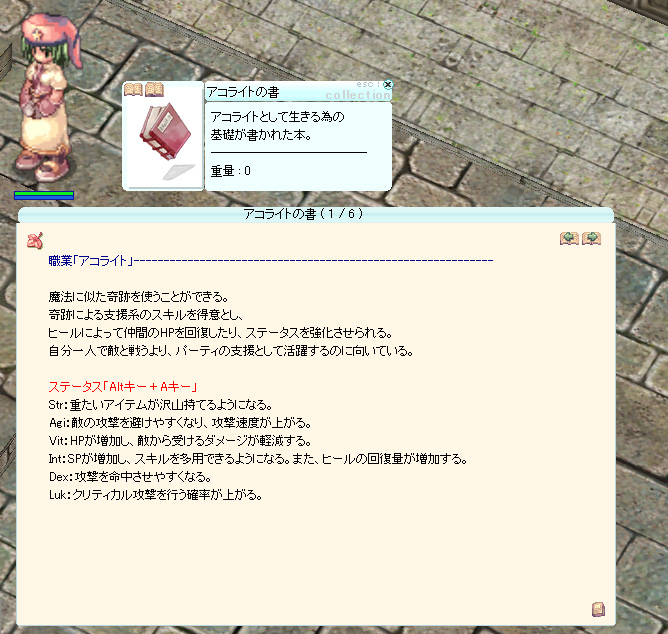Click the アコライトの書 item window title
Image resolution: width=668 pixels, height=634 pixels.
tap(243, 92)
